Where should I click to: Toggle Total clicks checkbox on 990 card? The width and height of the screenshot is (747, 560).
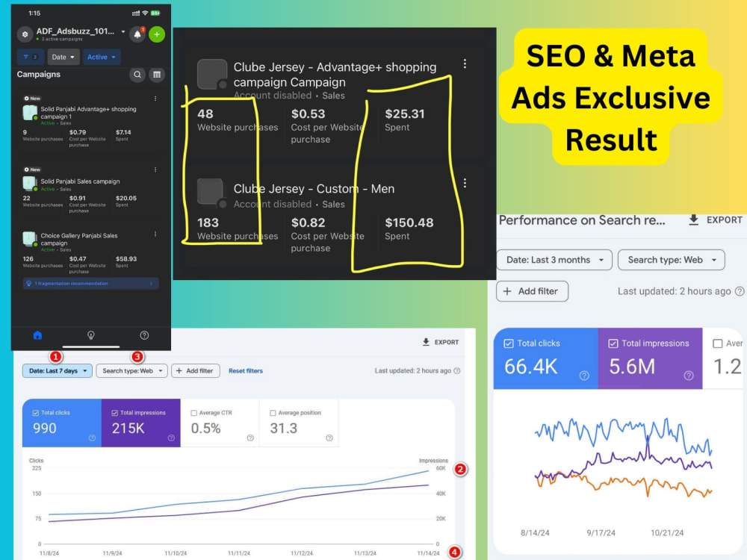36,413
